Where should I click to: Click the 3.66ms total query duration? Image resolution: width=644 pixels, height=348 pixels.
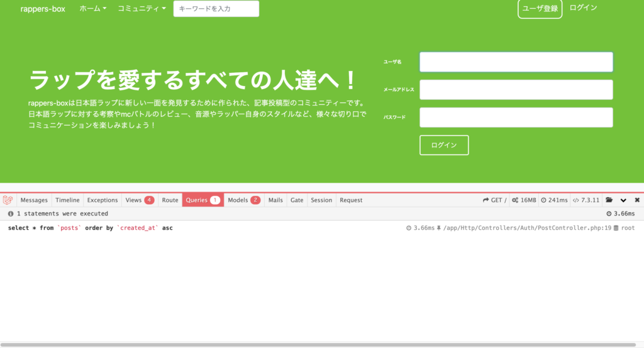[621, 214]
